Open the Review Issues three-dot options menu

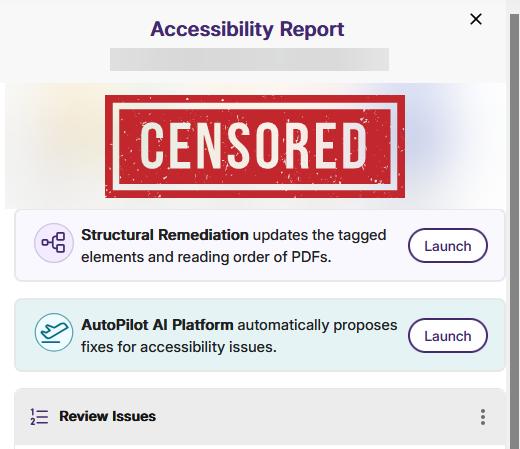(483, 417)
